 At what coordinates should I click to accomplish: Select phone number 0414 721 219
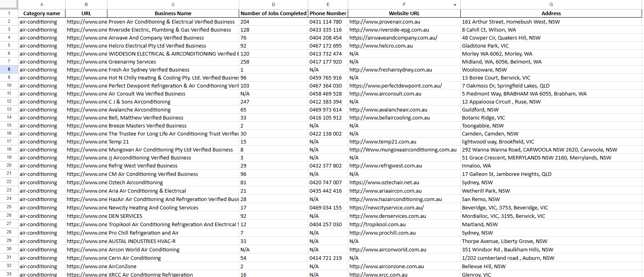tap(328, 258)
